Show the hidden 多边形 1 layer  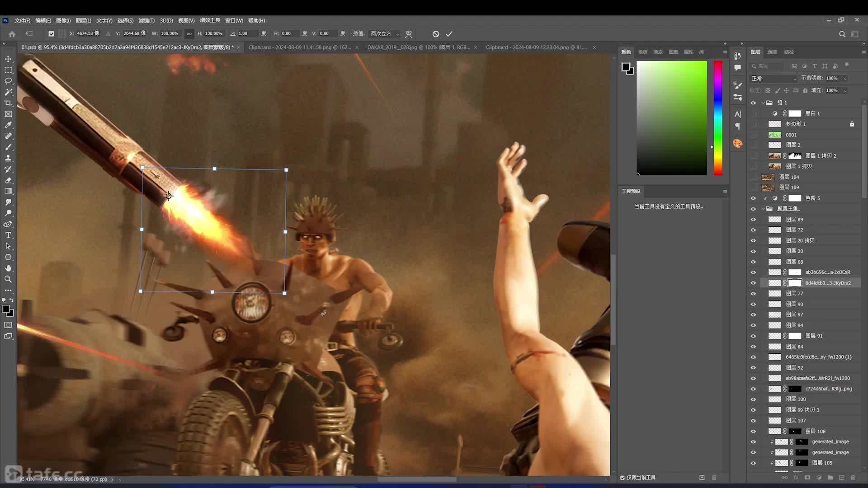pyautogui.click(x=753, y=124)
